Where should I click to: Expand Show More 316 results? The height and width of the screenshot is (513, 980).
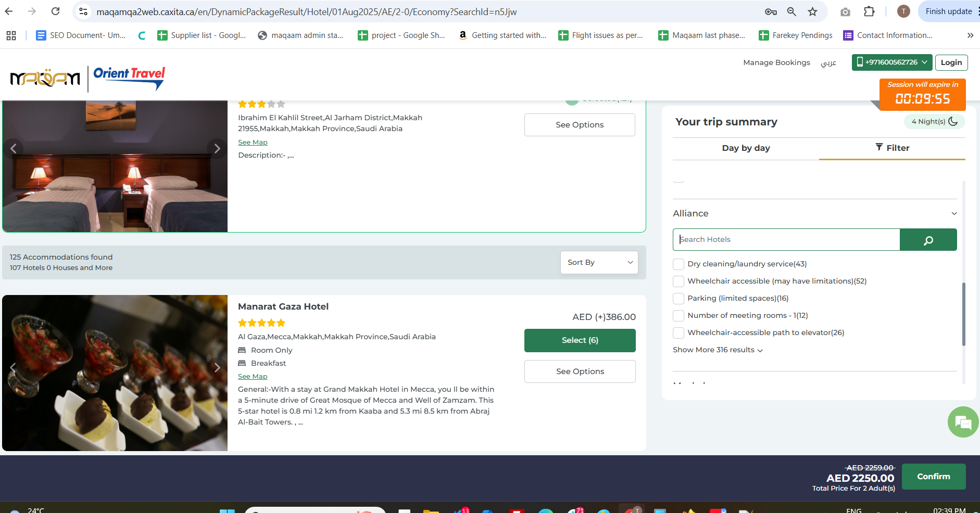(718, 350)
